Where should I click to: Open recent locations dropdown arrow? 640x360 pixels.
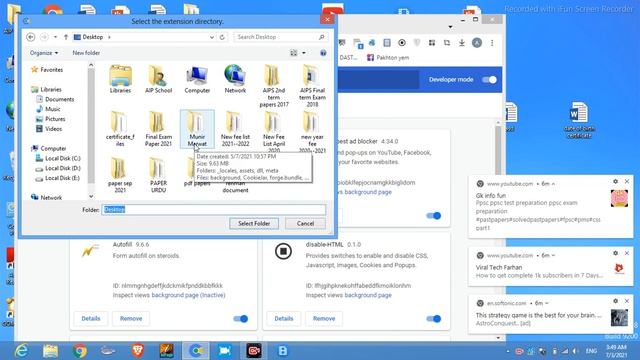tap(55, 37)
